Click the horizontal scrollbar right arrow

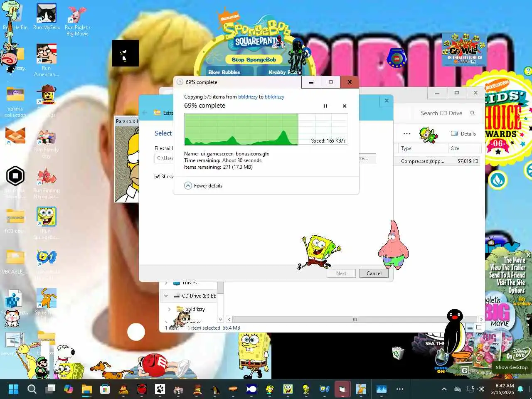tap(481, 320)
